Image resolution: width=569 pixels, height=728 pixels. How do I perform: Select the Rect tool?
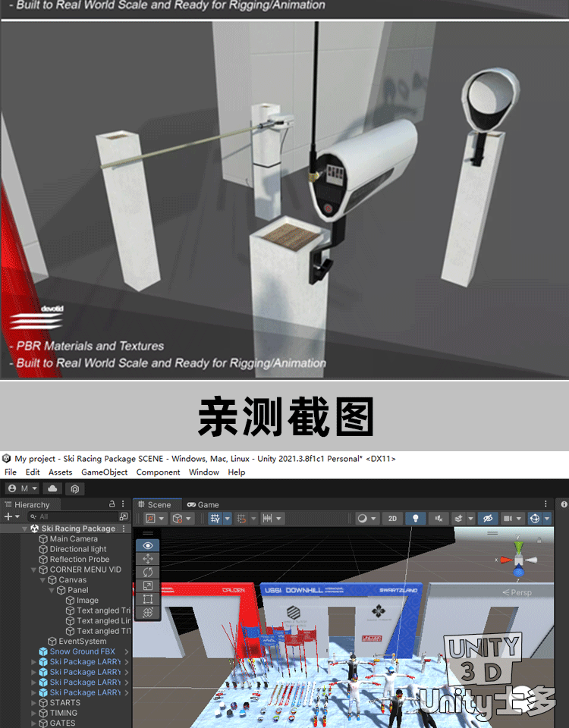(148, 599)
